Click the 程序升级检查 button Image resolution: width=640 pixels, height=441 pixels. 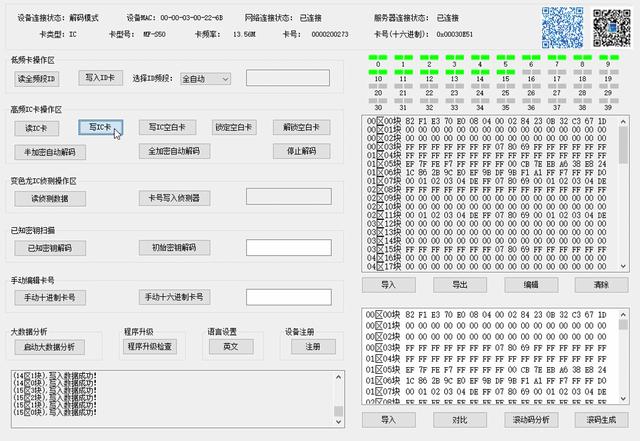(149, 347)
